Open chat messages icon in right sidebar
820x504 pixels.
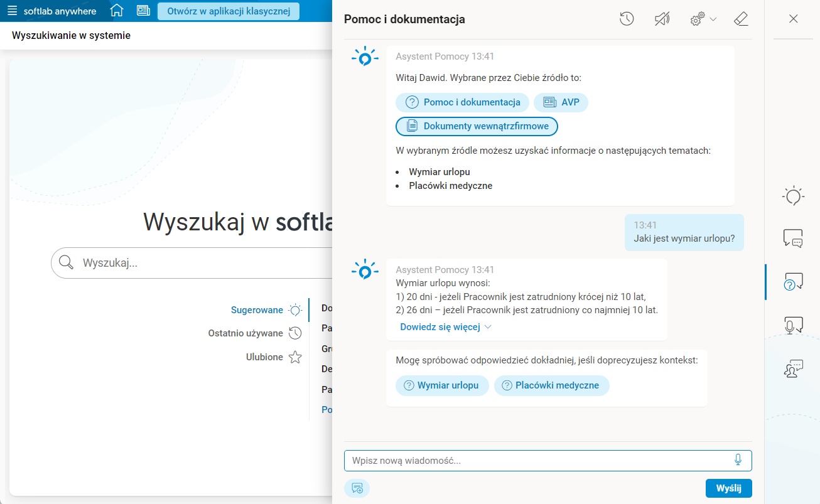click(794, 239)
